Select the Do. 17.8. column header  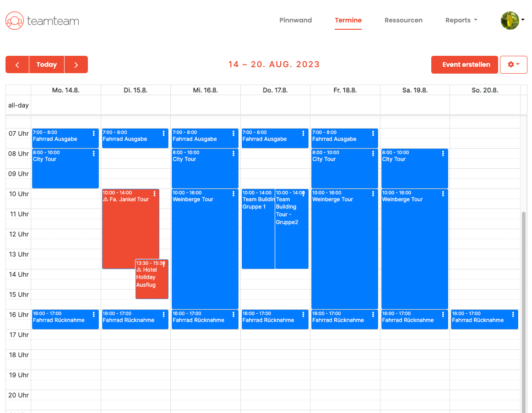coord(275,90)
